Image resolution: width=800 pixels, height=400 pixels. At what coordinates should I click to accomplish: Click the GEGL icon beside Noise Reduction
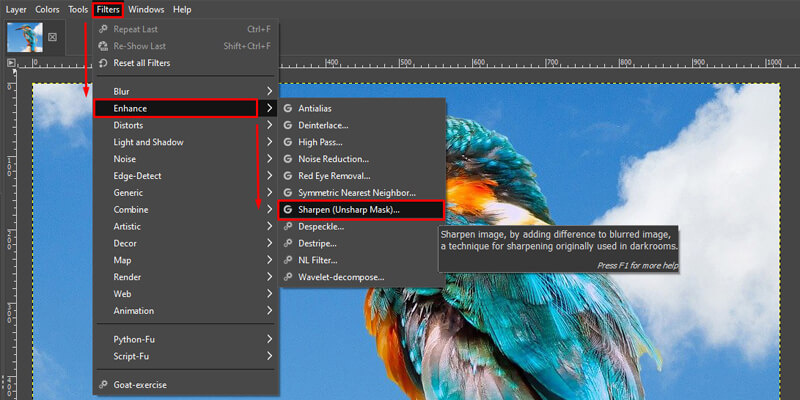[288, 159]
